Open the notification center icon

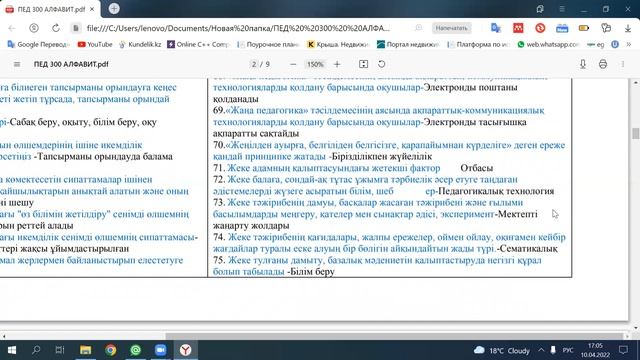[x=623, y=350]
